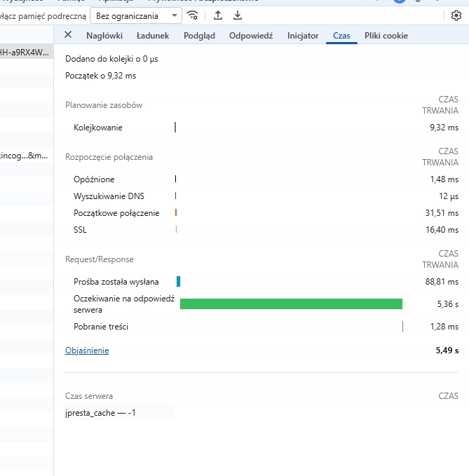
Task: Select the request ending in 'H-a9RX4W'
Action: (x=25, y=53)
